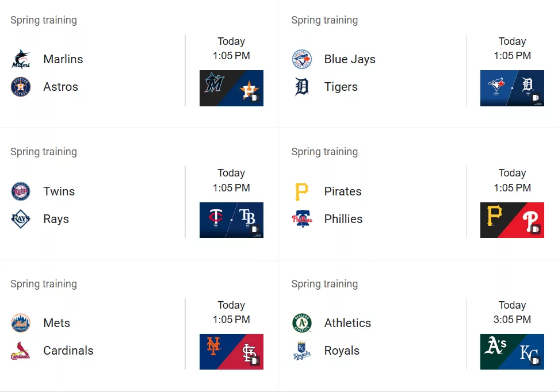Click the Pittsburgh Pirates P logo

pos(302,191)
